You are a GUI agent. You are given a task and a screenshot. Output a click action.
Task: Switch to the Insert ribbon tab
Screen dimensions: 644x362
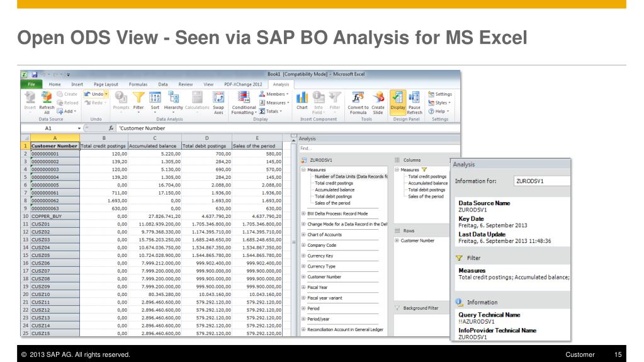(x=77, y=84)
